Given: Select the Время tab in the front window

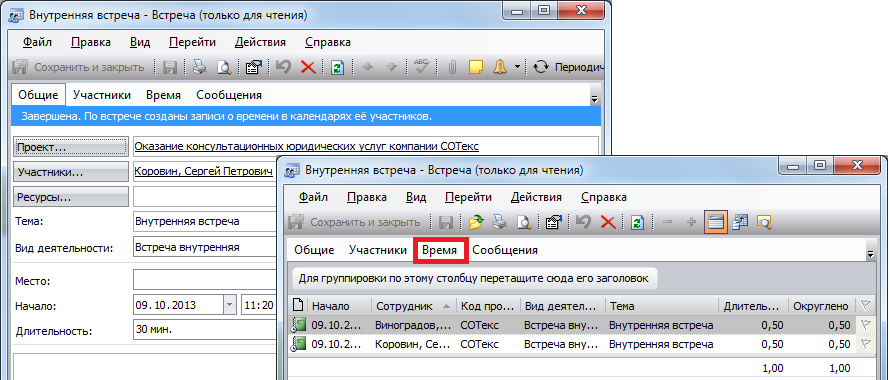Looking at the screenshot, I should click(440, 250).
